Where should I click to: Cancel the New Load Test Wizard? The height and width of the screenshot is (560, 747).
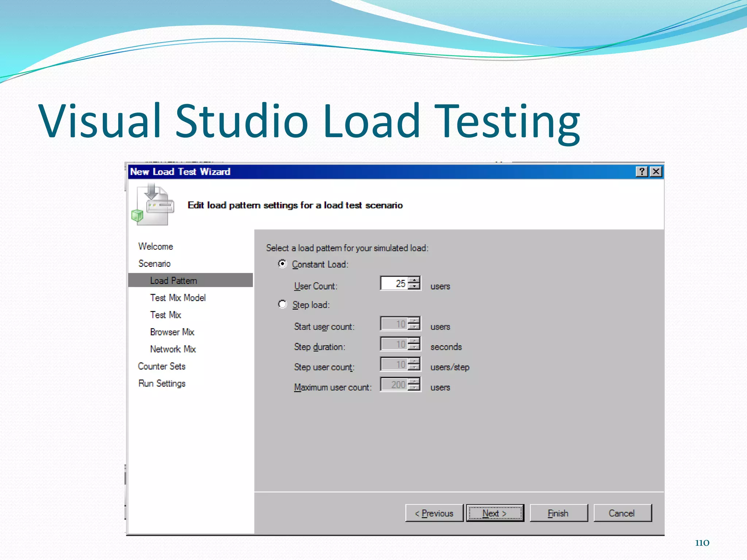click(x=622, y=513)
